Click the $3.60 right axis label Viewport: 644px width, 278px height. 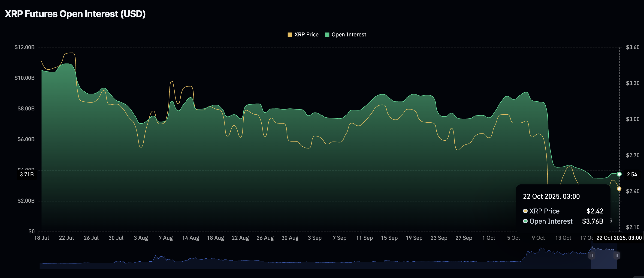point(632,47)
